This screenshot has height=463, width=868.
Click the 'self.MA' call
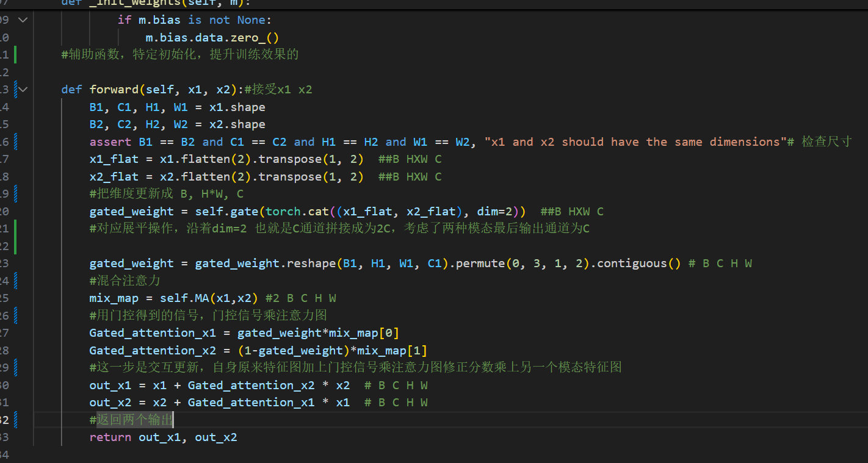pos(184,298)
